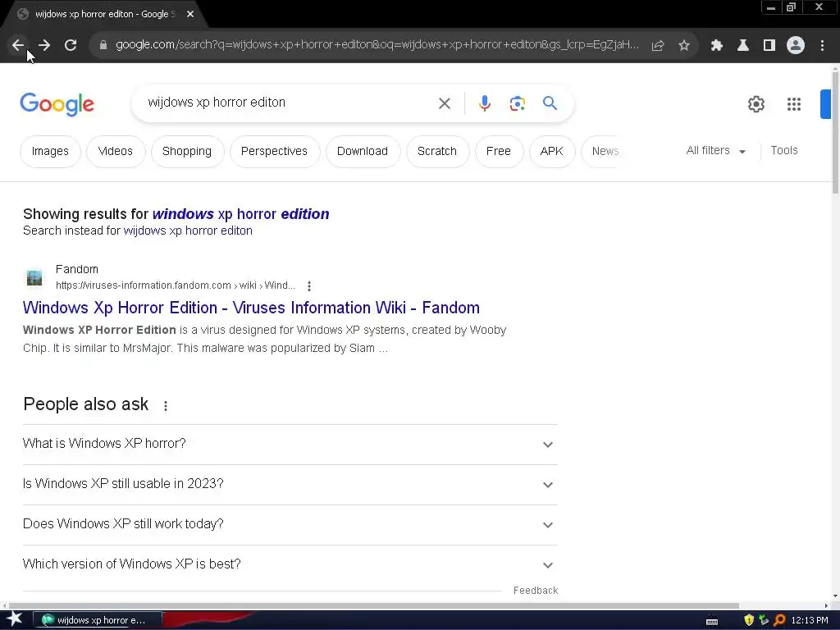The height and width of the screenshot is (630, 840).
Task: Open People also ask options menu
Action: pyautogui.click(x=166, y=406)
